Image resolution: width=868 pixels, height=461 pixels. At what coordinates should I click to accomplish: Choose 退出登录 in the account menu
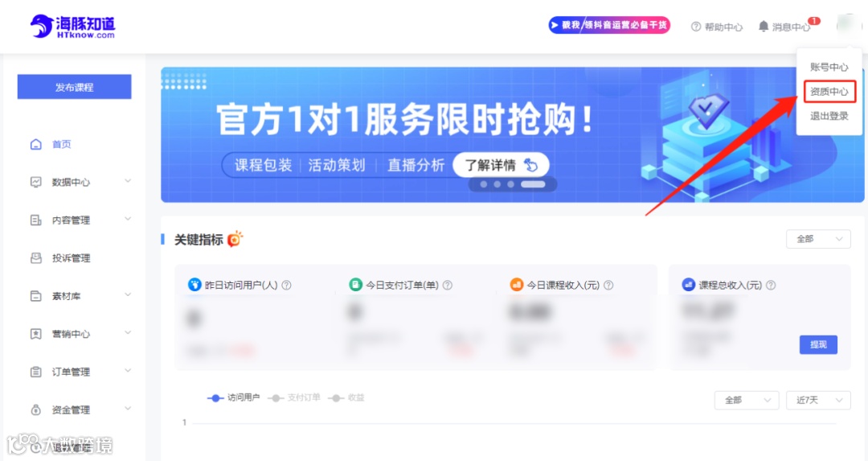click(829, 116)
